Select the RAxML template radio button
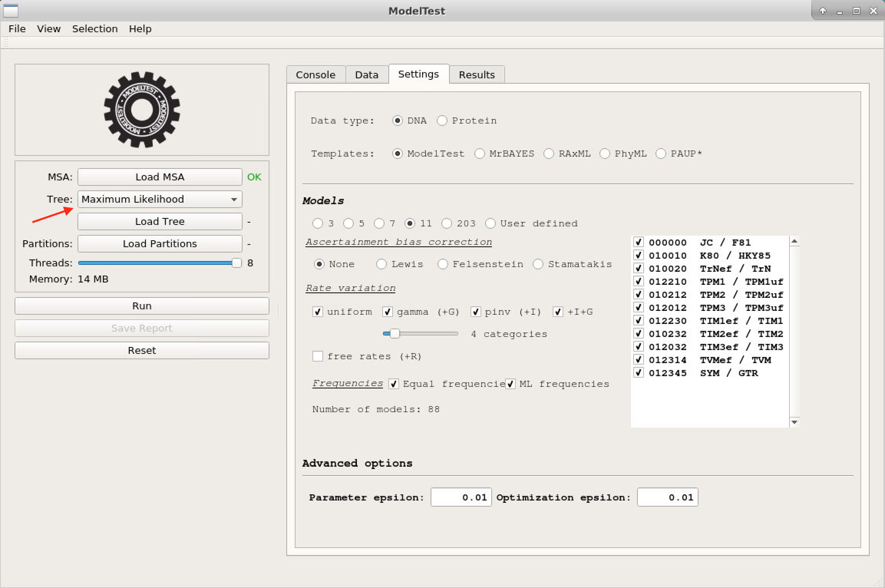This screenshot has height=588, width=885. tap(549, 154)
